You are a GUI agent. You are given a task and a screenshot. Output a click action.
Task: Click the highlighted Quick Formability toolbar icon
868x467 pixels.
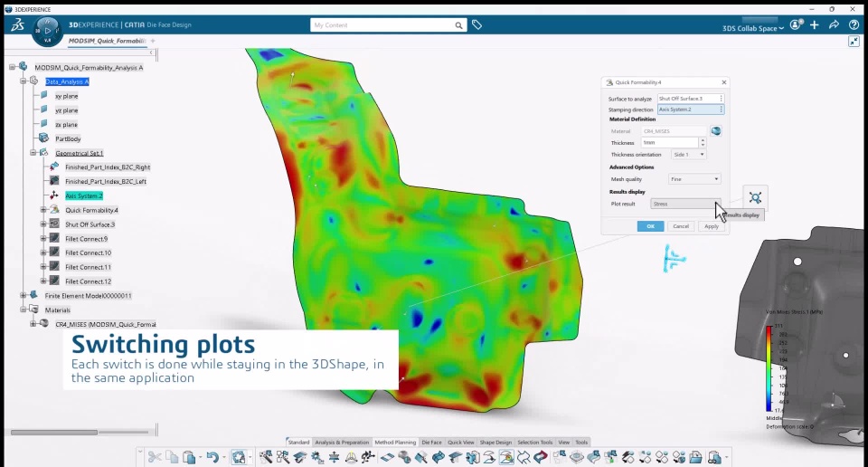coord(506,457)
